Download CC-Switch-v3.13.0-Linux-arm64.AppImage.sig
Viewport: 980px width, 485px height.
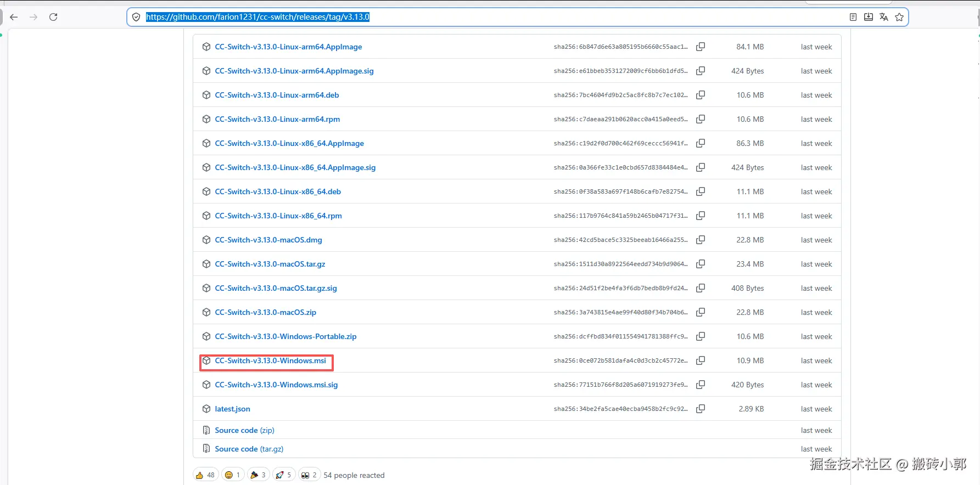tap(294, 71)
